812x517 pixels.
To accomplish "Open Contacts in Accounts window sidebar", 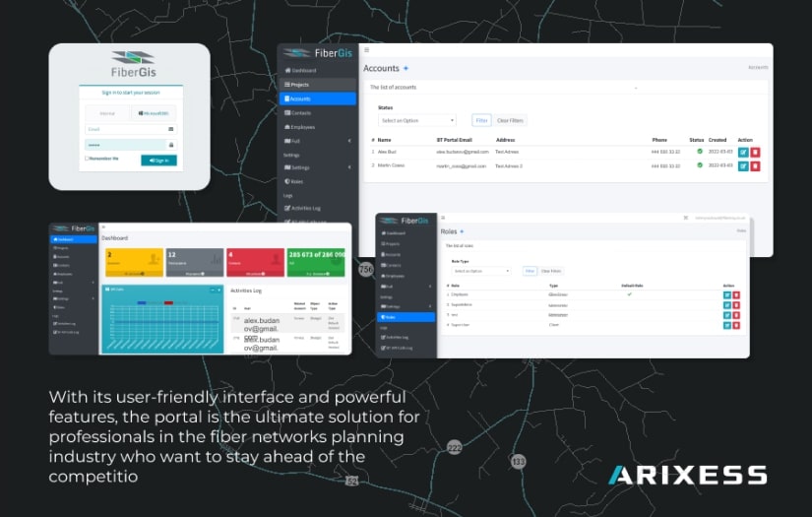I will [x=318, y=113].
